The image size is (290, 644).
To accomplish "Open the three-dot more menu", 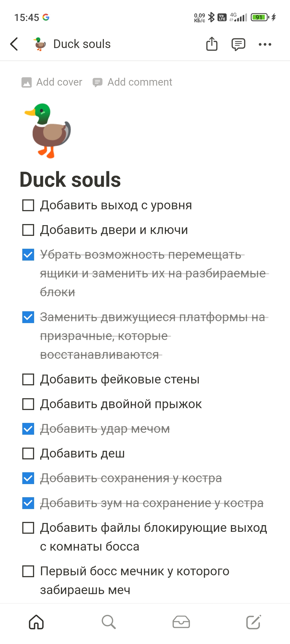I will [x=265, y=44].
